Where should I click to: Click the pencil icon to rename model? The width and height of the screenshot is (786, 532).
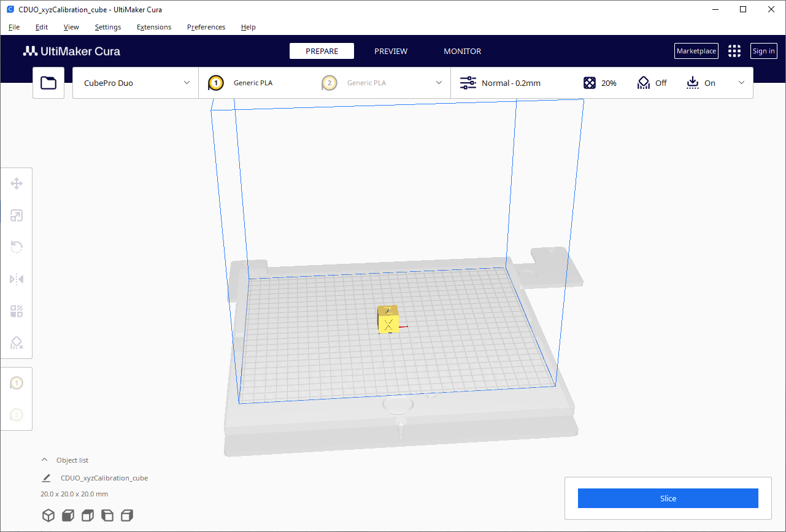pos(46,478)
